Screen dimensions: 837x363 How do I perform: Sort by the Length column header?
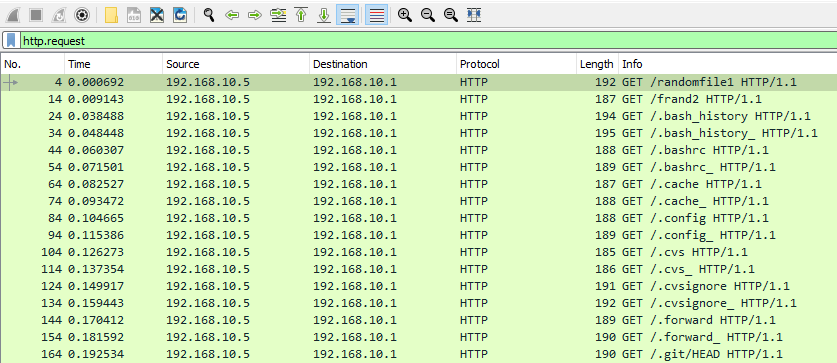click(x=597, y=64)
